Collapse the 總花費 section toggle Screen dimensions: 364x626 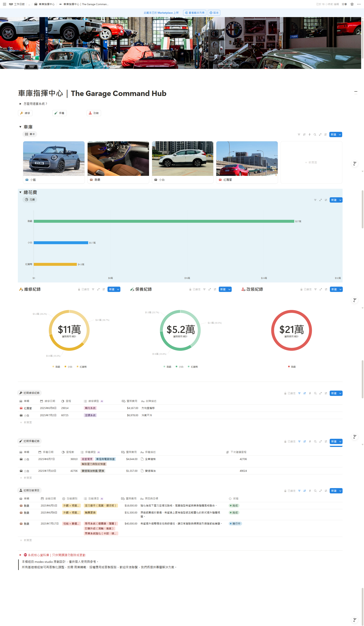click(x=20, y=192)
